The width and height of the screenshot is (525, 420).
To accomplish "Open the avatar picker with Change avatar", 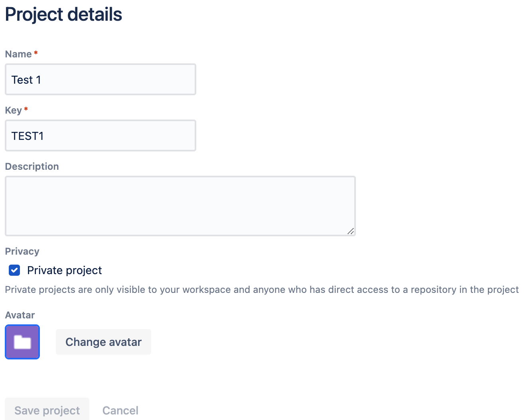I will coord(103,341).
